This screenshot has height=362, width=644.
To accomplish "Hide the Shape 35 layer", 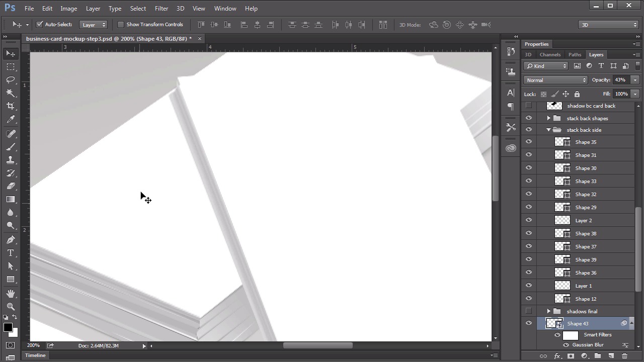I will pyautogui.click(x=528, y=142).
